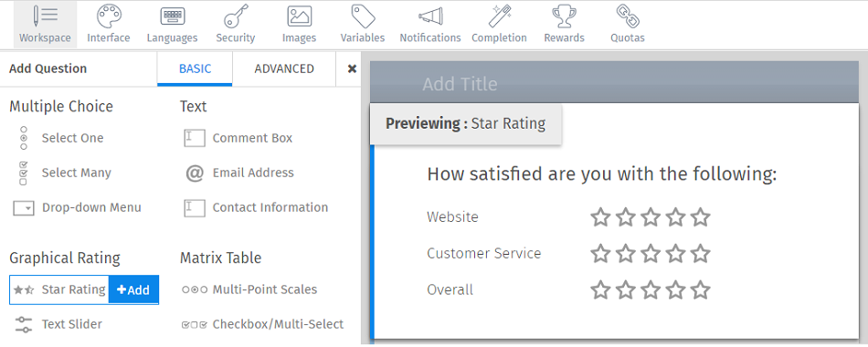Choose the Drop-down Menu question type

pos(77,207)
